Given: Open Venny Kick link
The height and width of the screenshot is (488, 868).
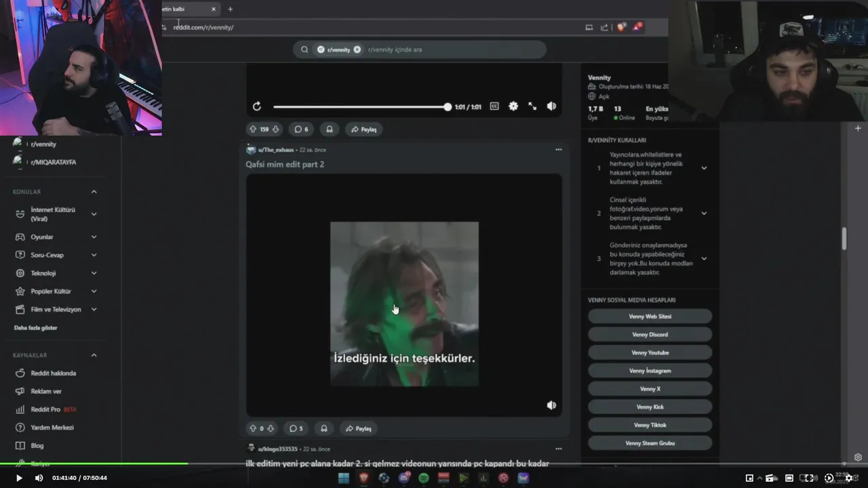Looking at the screenshot, I should (650, 407).
